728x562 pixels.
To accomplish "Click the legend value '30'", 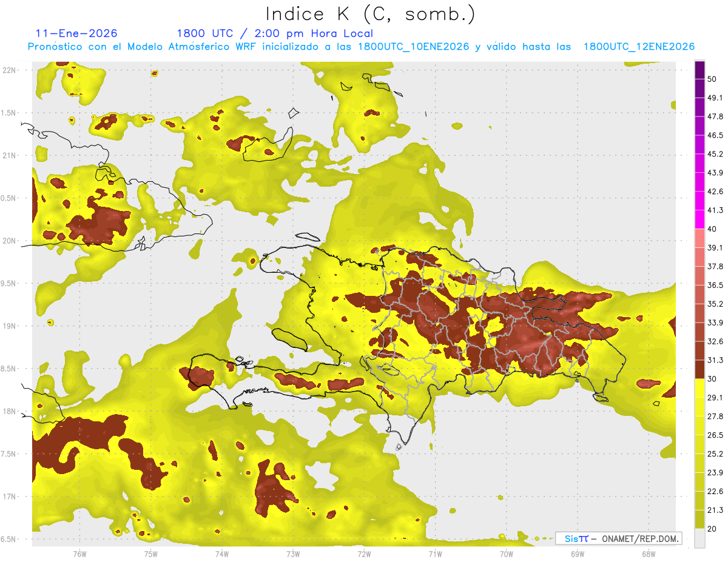I will [x=712, y=378].
